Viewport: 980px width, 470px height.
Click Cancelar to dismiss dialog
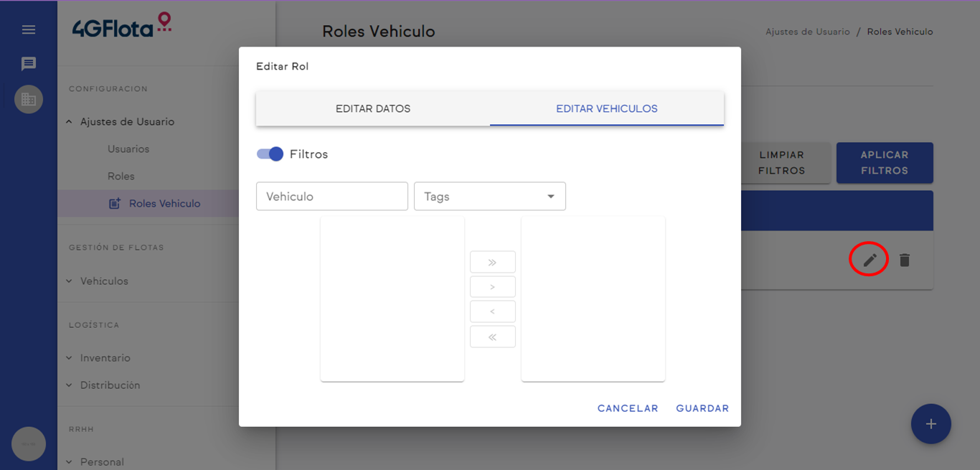[x=628, y=408]
